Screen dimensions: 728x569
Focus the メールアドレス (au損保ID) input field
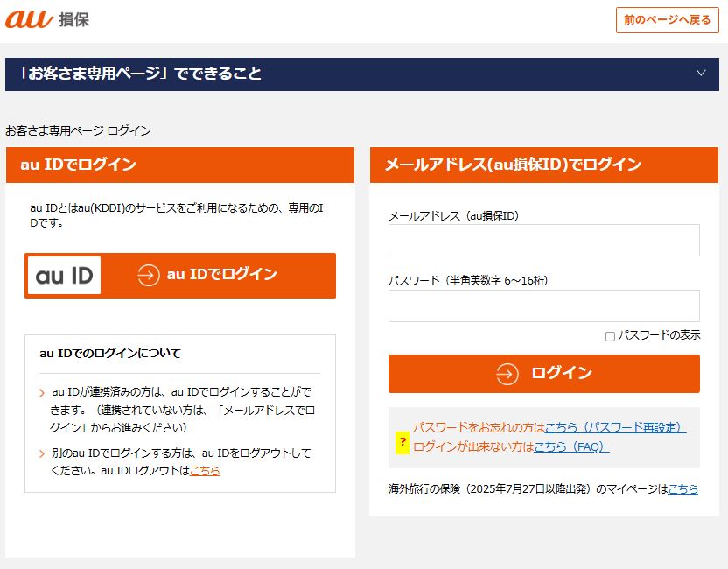tap(543, 240)
